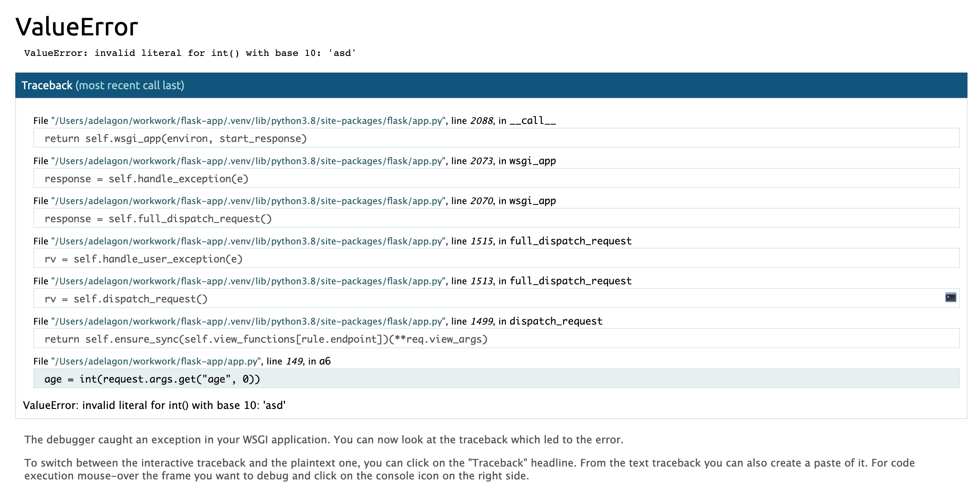Click flask-app/app.py path for line 149
Viewport: 980px width, 486px height.
click(x=156, y=361)
